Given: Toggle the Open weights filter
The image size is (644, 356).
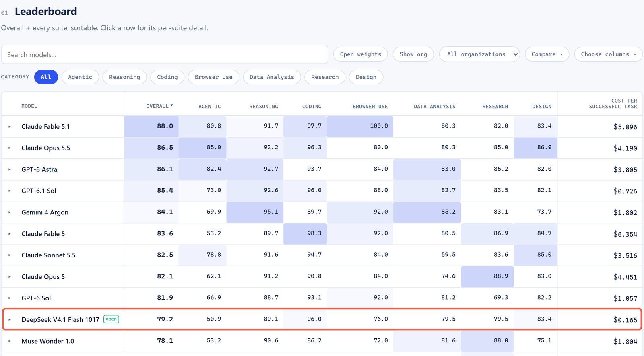Looking at the screenshot, I should coord(360,54).
